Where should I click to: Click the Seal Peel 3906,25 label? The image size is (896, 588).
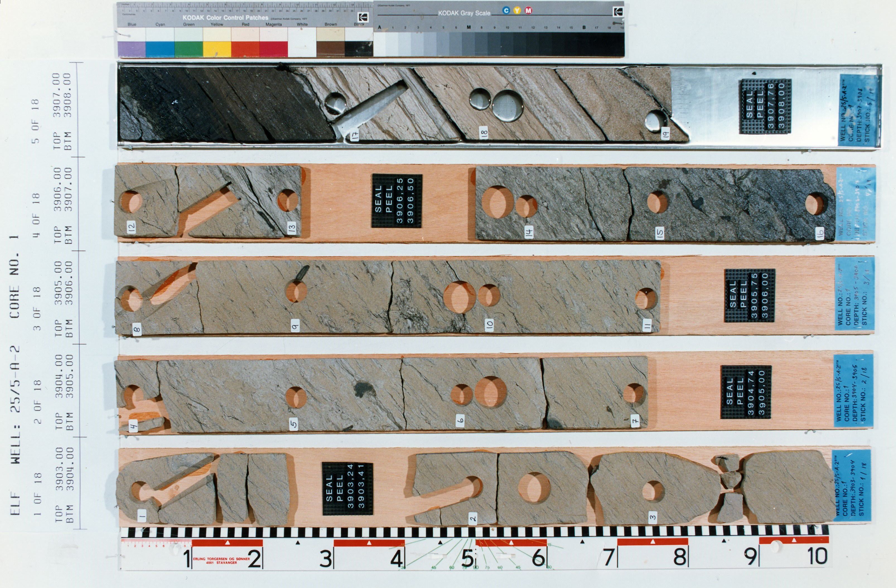click(x=397, y=201)
